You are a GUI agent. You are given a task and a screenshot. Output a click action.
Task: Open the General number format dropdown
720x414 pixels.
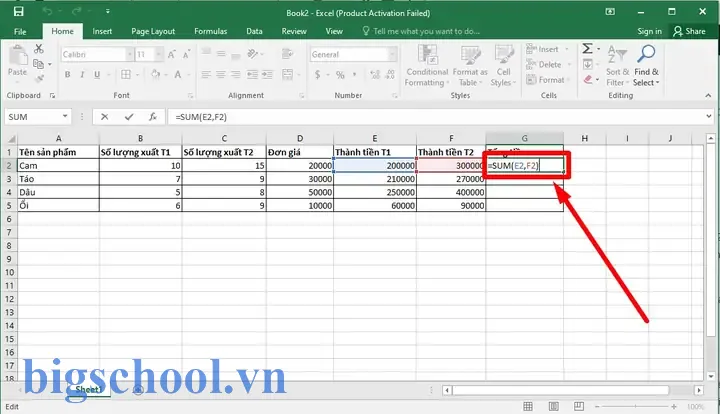(392, 55)
